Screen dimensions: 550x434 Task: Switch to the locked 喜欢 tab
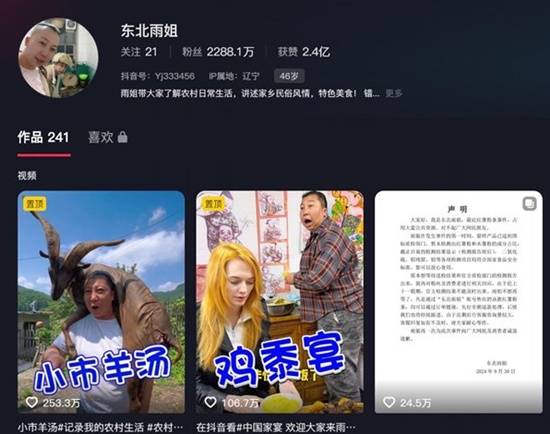point(108,137)
